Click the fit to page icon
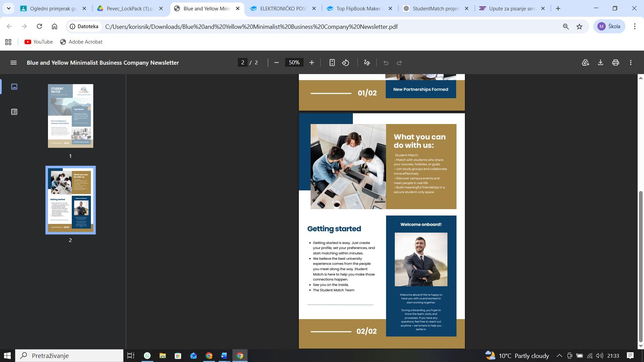Screen dimensions: 644x362 [x=332, y=63]
